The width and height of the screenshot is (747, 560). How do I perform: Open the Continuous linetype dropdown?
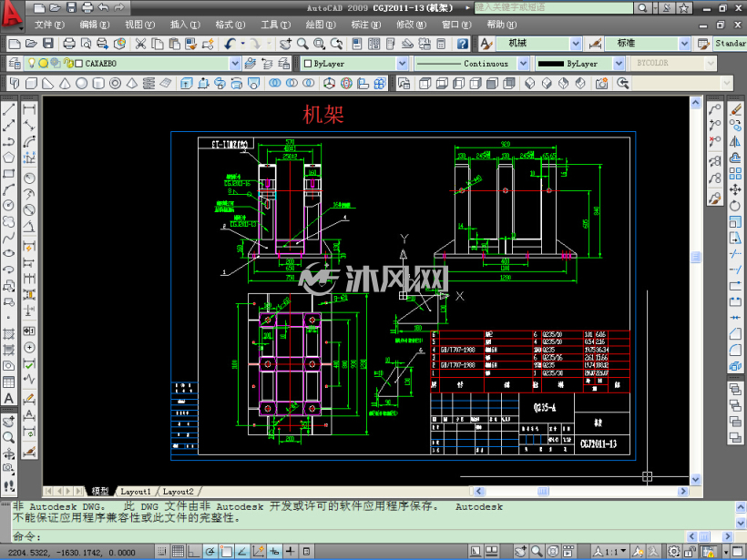(x=523, y=64)
